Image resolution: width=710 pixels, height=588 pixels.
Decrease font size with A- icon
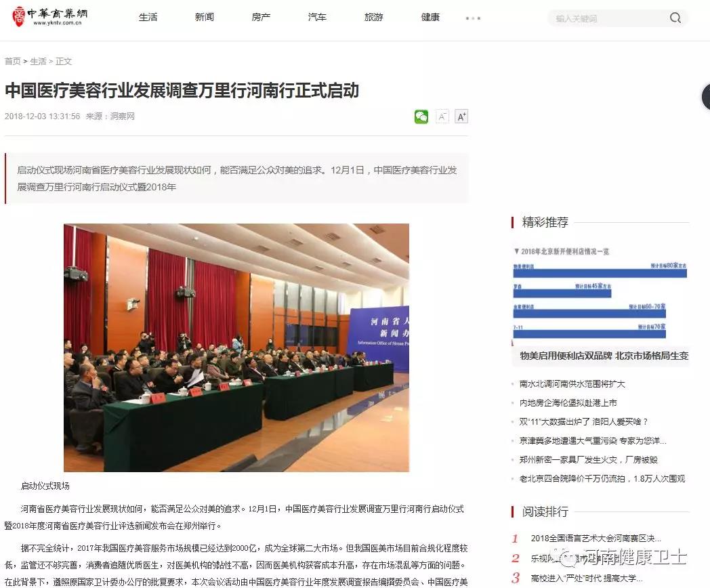pyautogui.click(x=442, y=117)
